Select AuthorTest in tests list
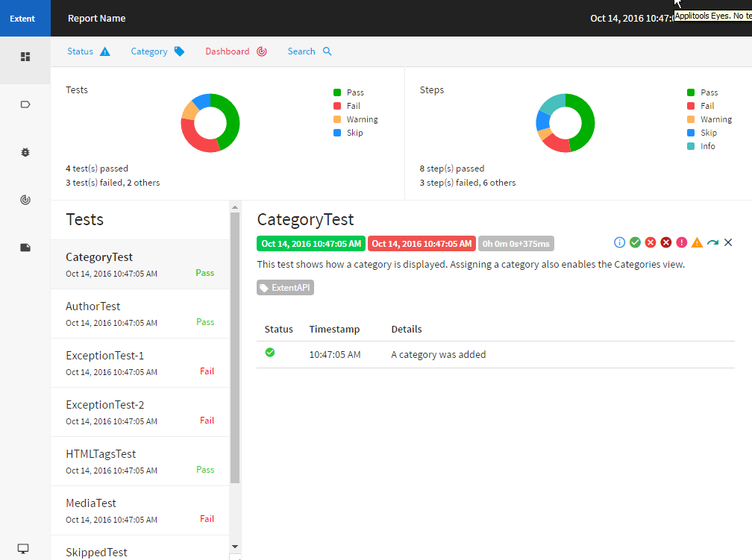 pyautogui.click(x=140, y=314)
